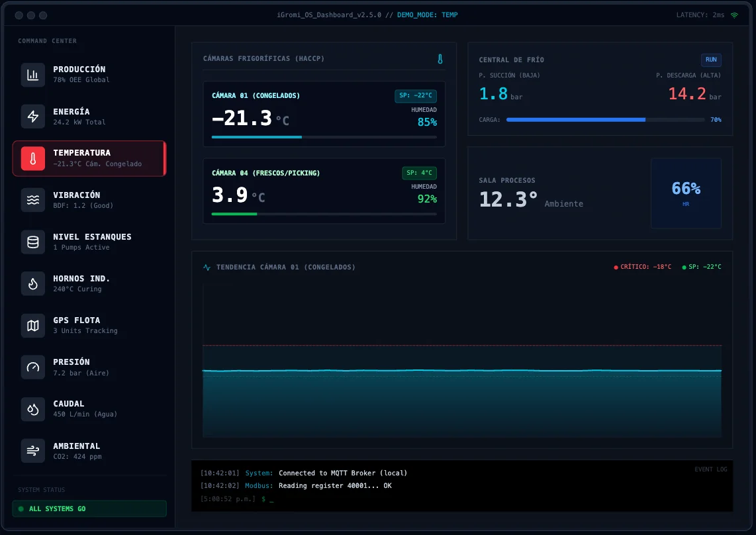The width and height of the screenshot is (756, 535).
Task: Click the Connected to MQTT Broker log line
Action: coord(304,473)
